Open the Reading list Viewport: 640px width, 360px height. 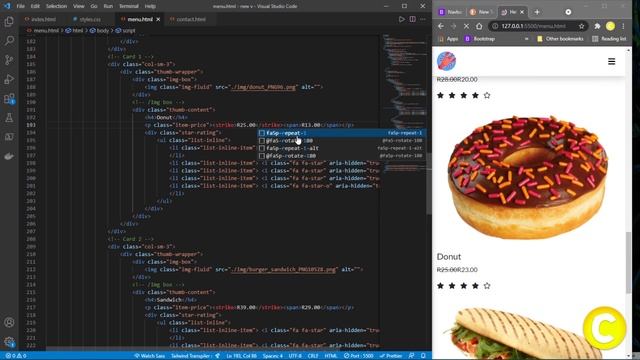click(x=609, y=39)
